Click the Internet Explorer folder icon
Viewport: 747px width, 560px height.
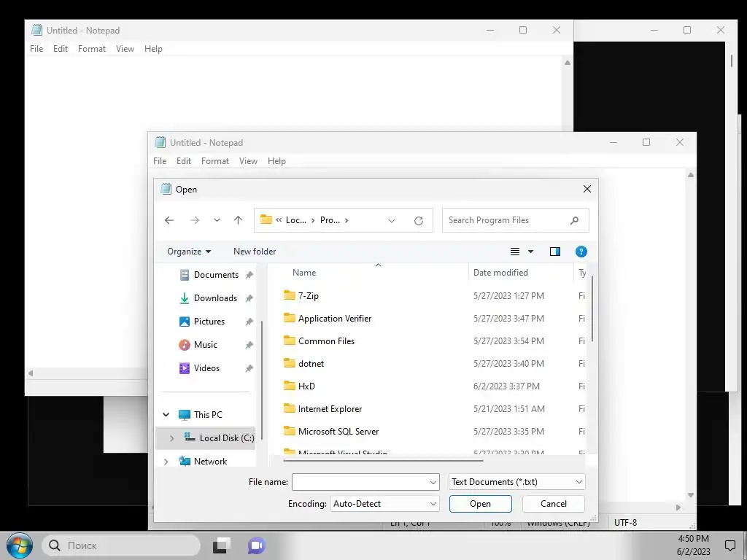click(x=289, y=408)
